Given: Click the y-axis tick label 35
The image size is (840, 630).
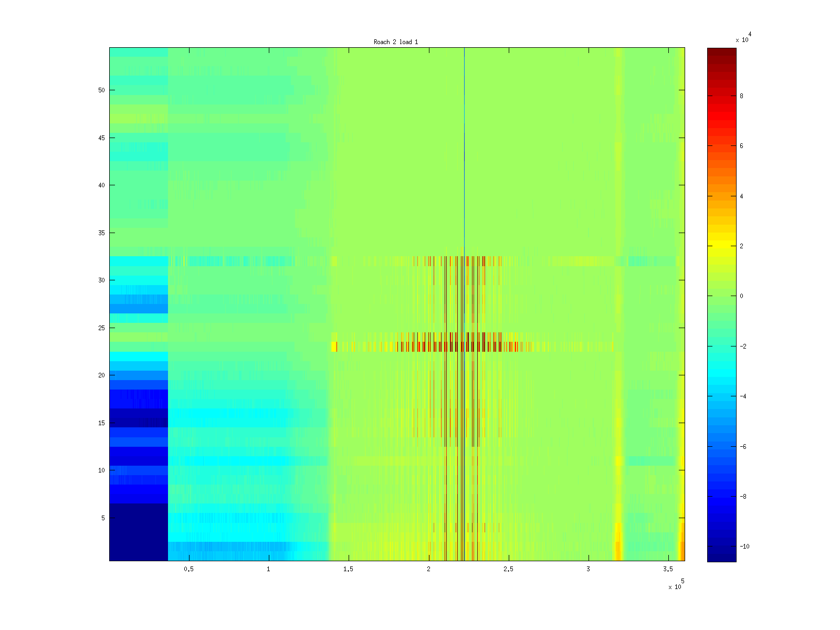Looking at the screenshot, I should 101,233.
